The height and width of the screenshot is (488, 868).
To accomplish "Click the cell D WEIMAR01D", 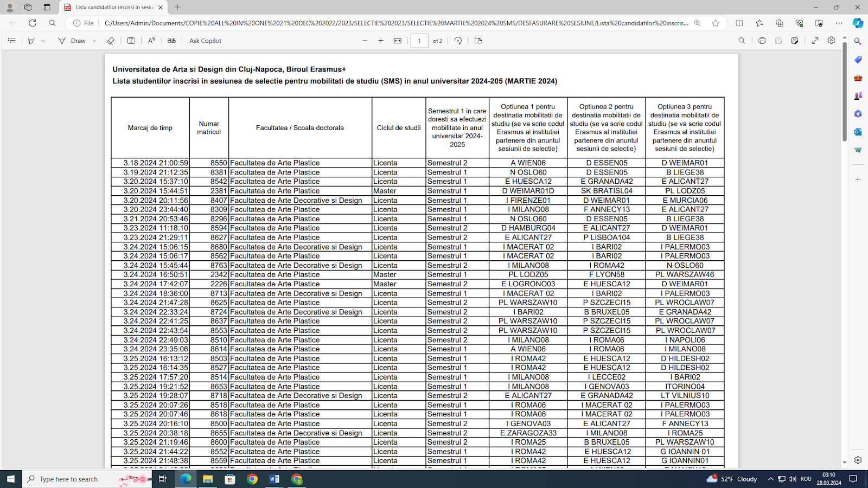I will [528, 191].
